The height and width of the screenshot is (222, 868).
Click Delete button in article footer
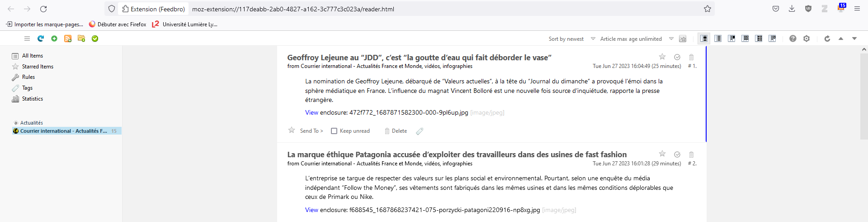[396, 131]
